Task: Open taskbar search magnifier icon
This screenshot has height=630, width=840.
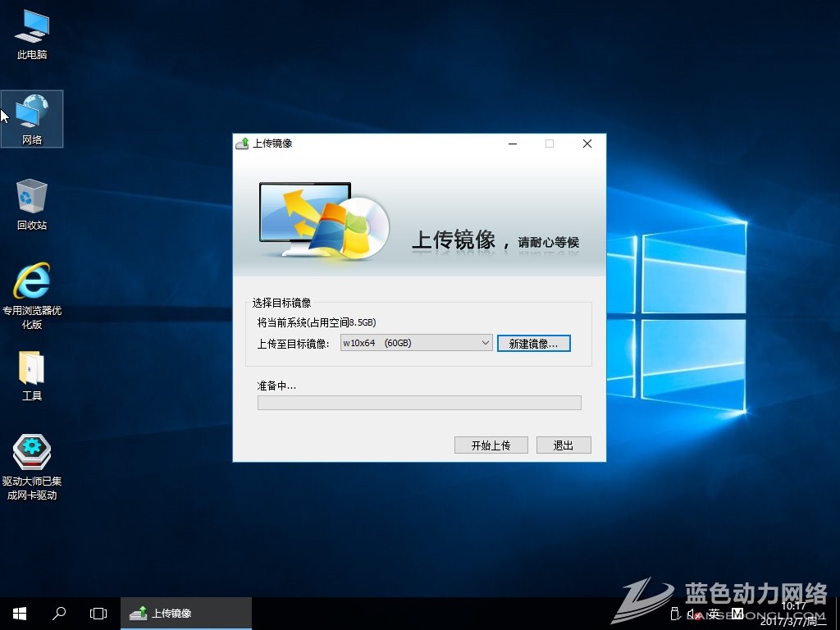Action: 59,614
